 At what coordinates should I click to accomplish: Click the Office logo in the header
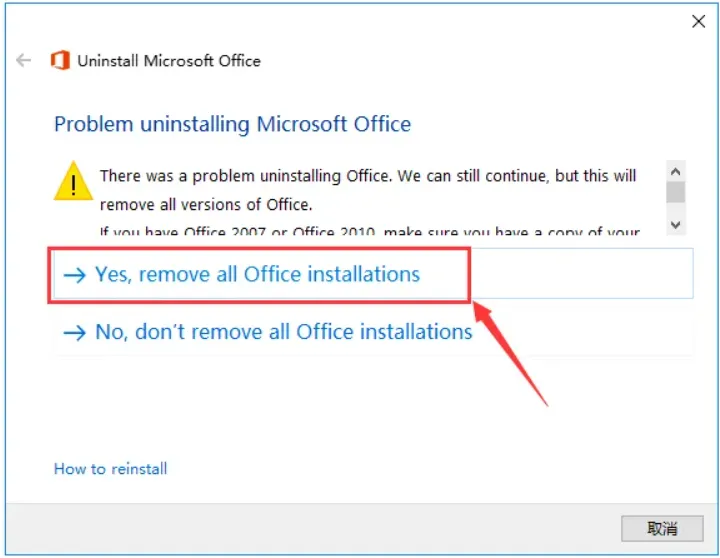[x=61, y=61]
